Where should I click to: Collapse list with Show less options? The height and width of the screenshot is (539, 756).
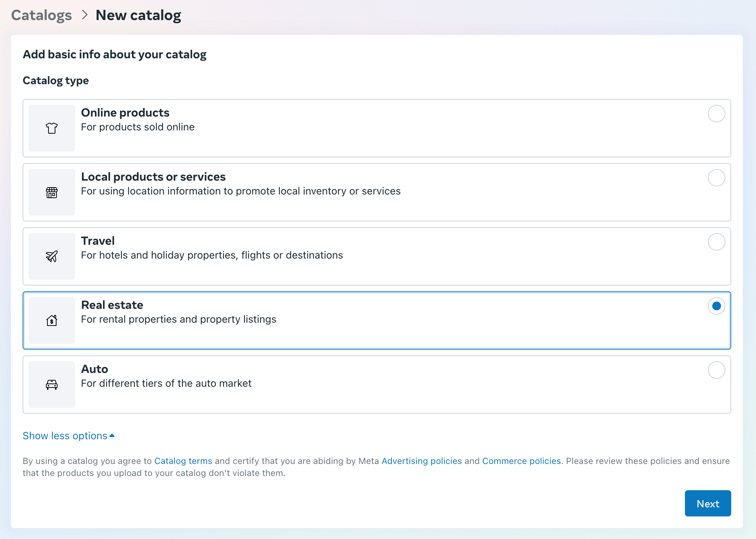65,436
